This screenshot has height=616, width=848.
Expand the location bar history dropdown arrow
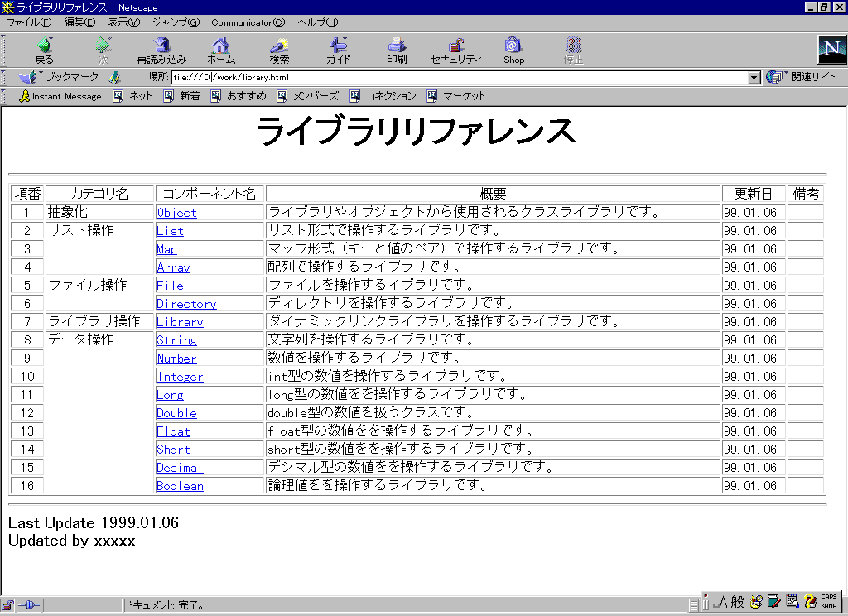[x=754, y=78]
